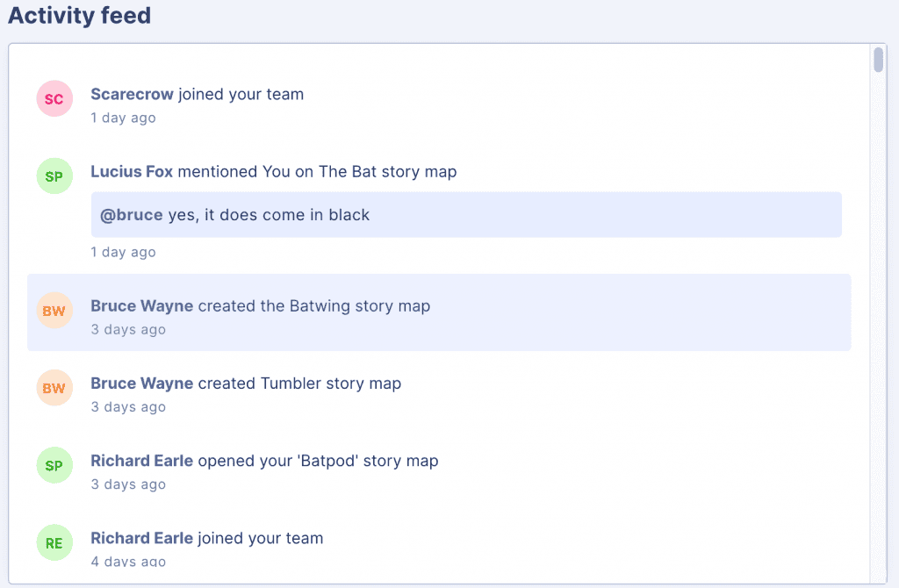Click the Activity feed heading

80,16
